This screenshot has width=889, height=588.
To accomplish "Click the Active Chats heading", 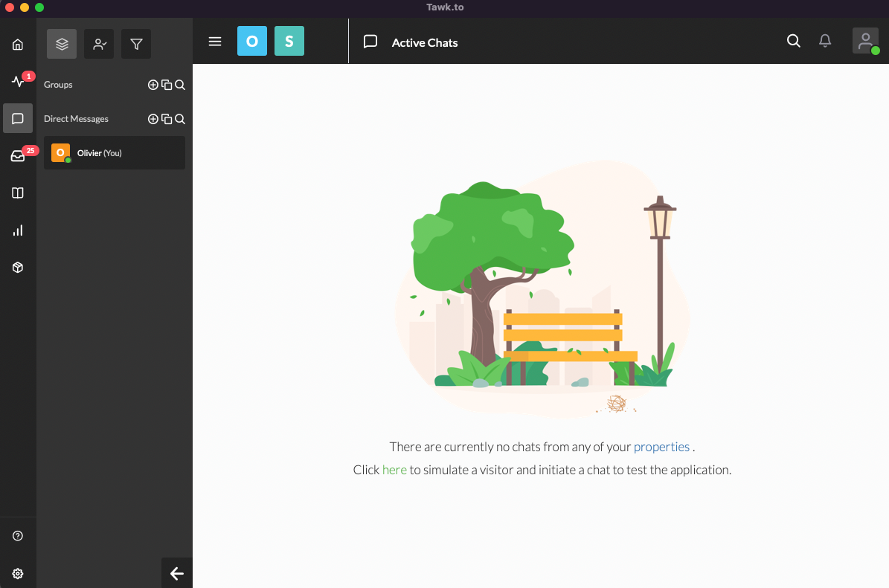I will 425,43.
